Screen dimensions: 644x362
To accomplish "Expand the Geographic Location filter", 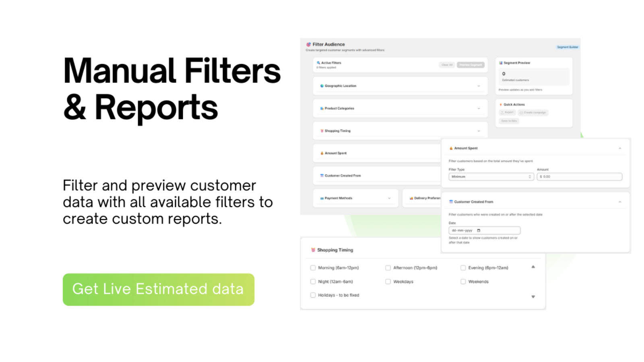I will tap(479, 86).
